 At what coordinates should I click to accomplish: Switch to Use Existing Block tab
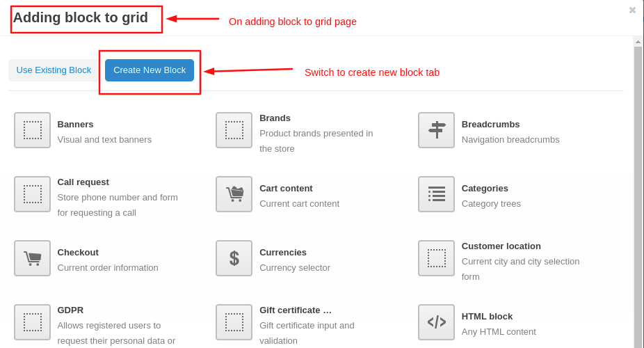(54, 70)
